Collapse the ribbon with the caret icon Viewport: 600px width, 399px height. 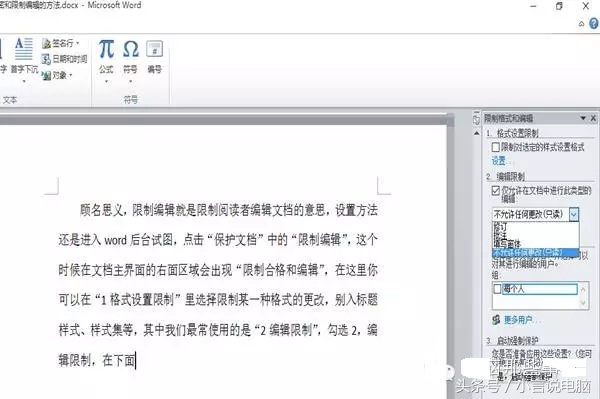click(581, 24)
